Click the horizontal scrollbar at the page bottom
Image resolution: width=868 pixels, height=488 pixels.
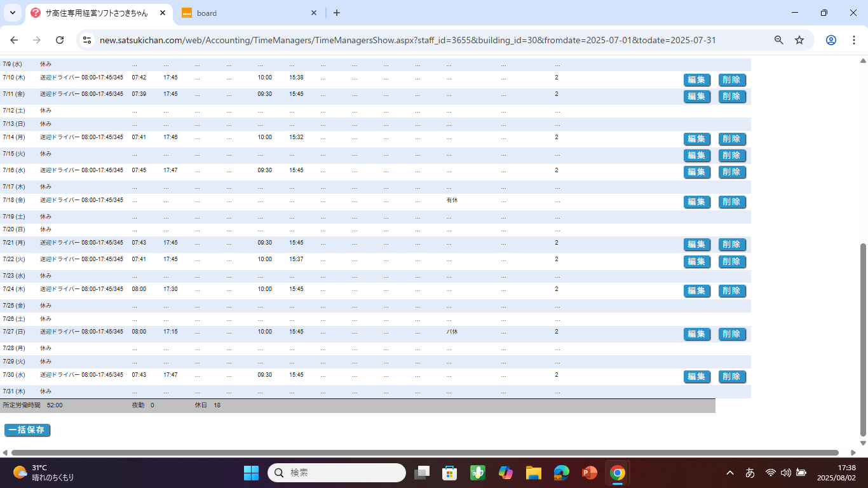[x=424, y=452]
